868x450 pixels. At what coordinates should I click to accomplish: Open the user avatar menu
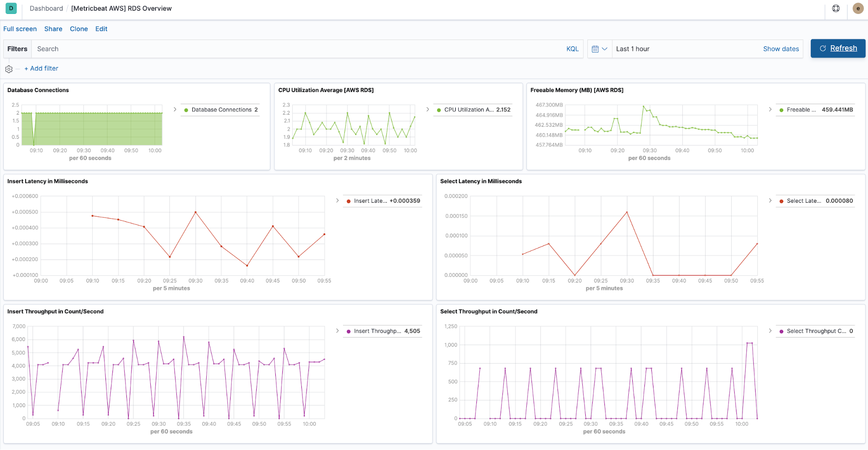coord(858,9)
